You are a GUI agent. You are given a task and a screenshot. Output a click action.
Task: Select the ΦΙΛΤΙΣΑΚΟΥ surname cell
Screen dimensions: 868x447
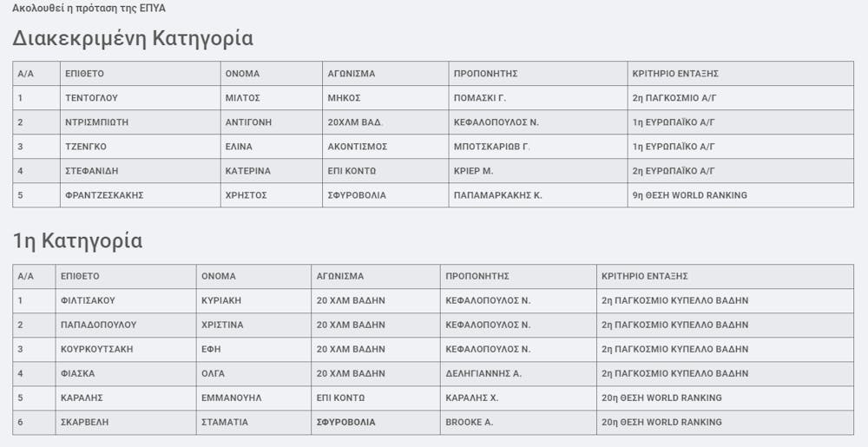88,300
